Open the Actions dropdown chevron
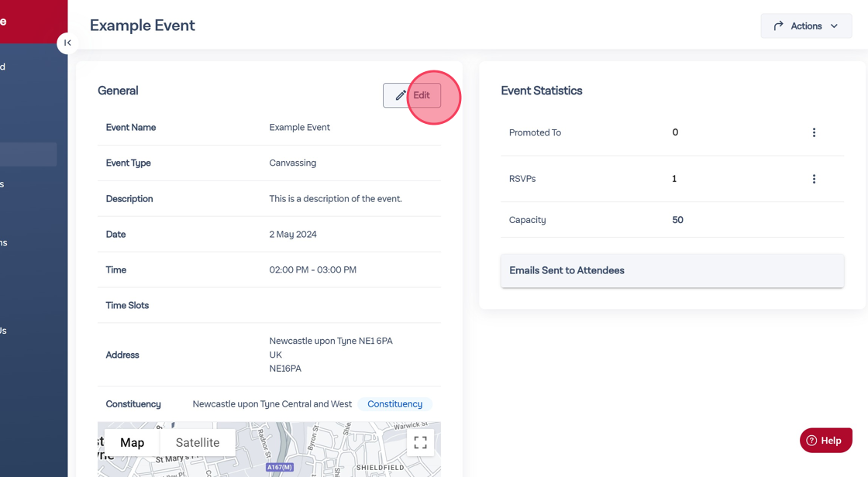This screenshot has width=868, height=477. pyautogui.click(x=835, y=26)
